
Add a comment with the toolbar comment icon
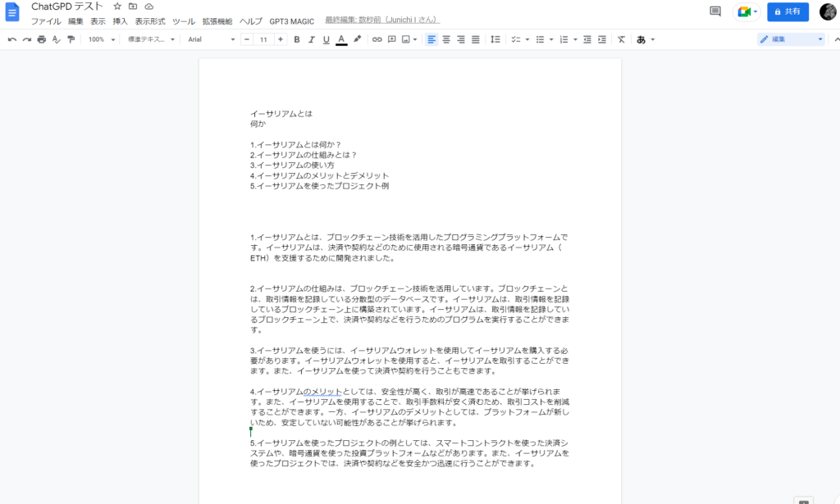click(x=391, y=39)
